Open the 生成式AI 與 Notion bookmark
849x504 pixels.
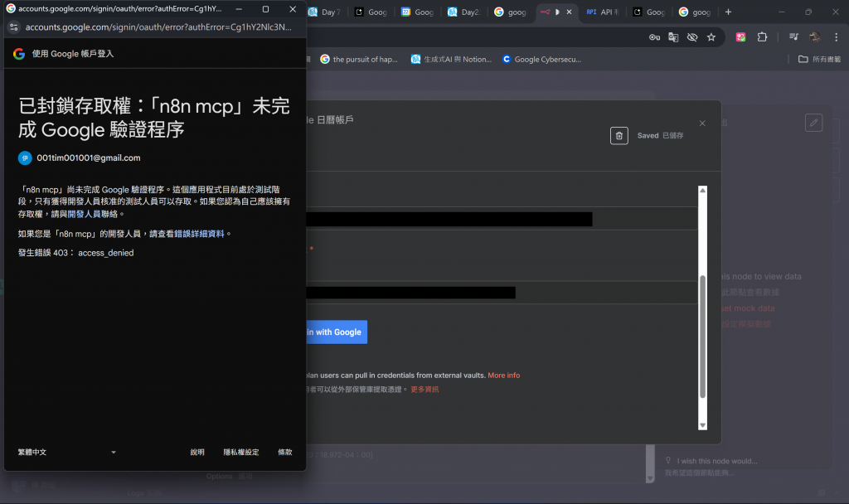click(x=452, y=60)
